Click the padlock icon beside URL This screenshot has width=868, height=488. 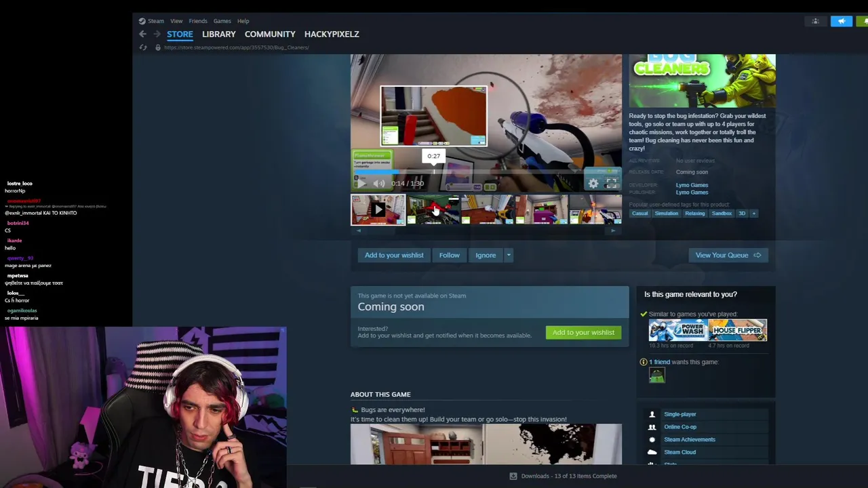pyautogui.click(x=157, y=47)
